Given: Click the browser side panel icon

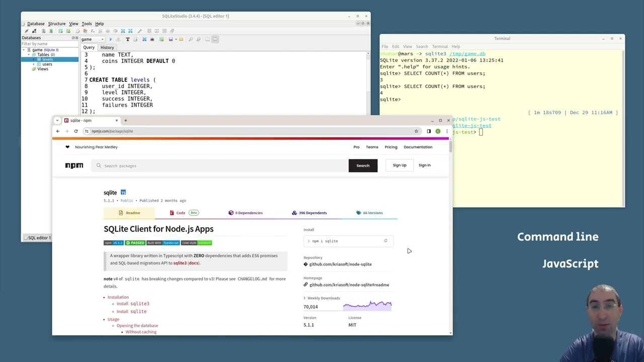Looking at the screenshot, I should tap(429, 131).
